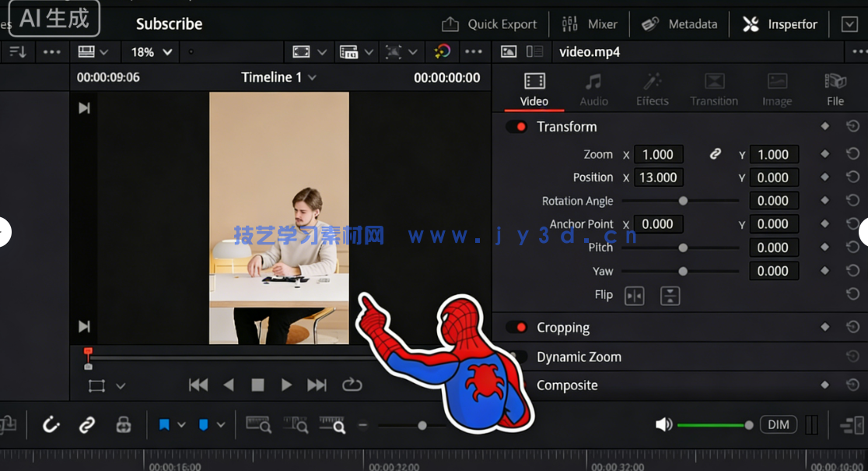Switch to the Audio tab in Inspector

tap(593, 88)
